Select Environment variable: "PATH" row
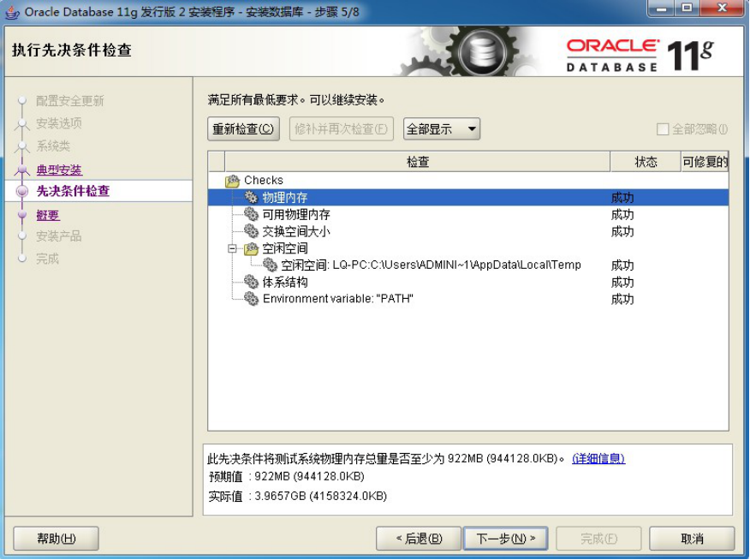The image size is (750, 560). [468, 299]
